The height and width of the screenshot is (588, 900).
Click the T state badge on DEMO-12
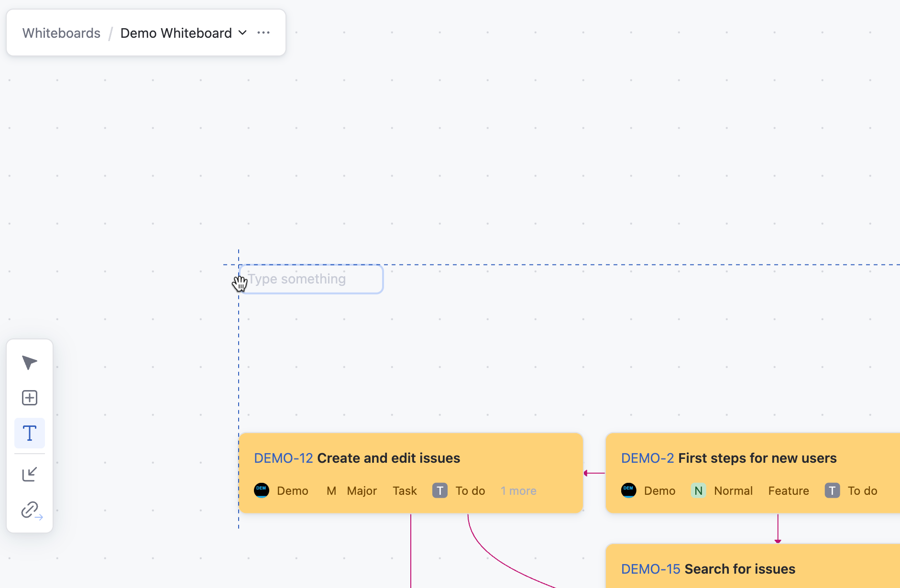coord(440,490)
